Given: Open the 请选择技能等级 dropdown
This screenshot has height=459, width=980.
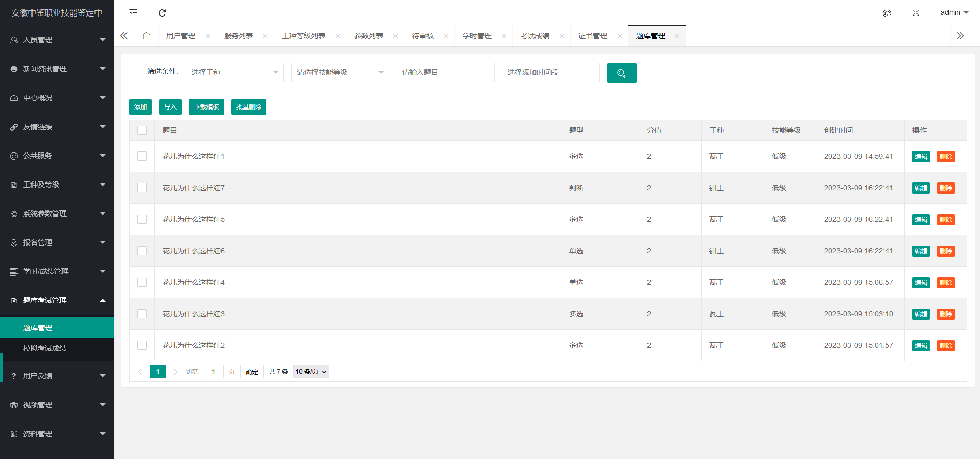Looking at the screenshot, I should click(x=340, y=72).
